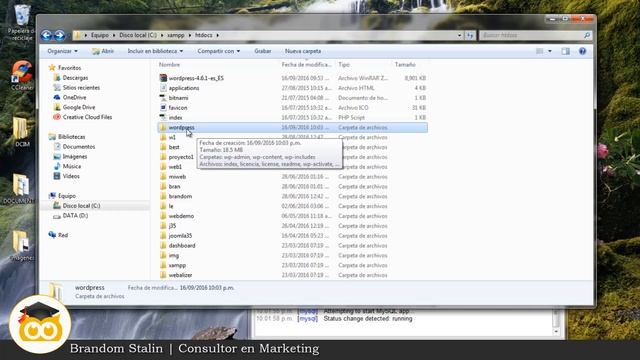Screen dimensions: 640x360
Task: Click the Grabar toolbar button
Action: (262, 51)
